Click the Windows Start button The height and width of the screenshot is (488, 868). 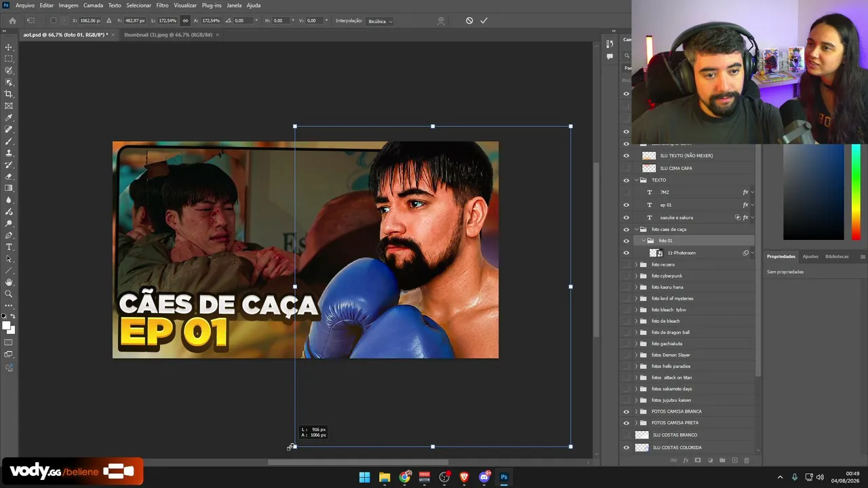click(364, 477)
